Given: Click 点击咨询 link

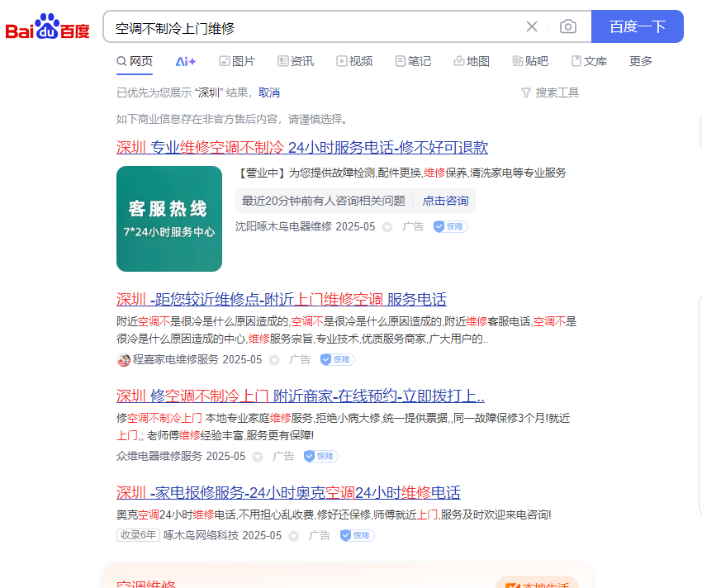Looking at the screenshot, I should click(445, 201).
